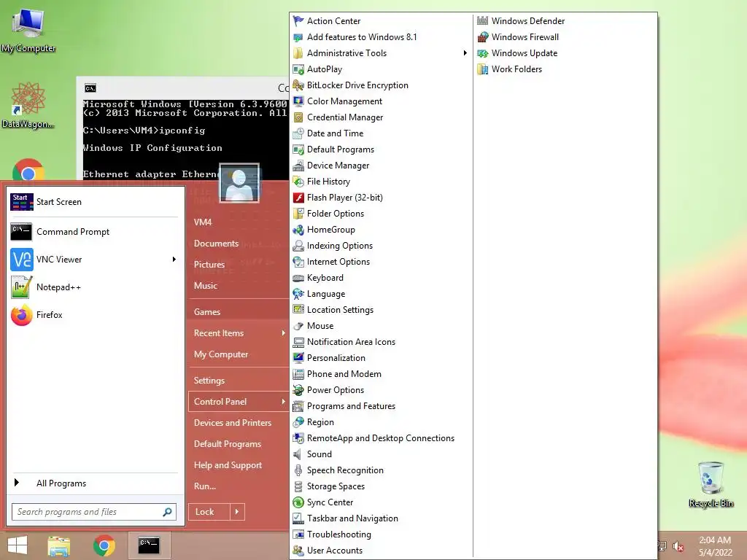The width and height of the screenshot is (747, 560).
Task: Click the Search programs and files box
Action: 94,512
